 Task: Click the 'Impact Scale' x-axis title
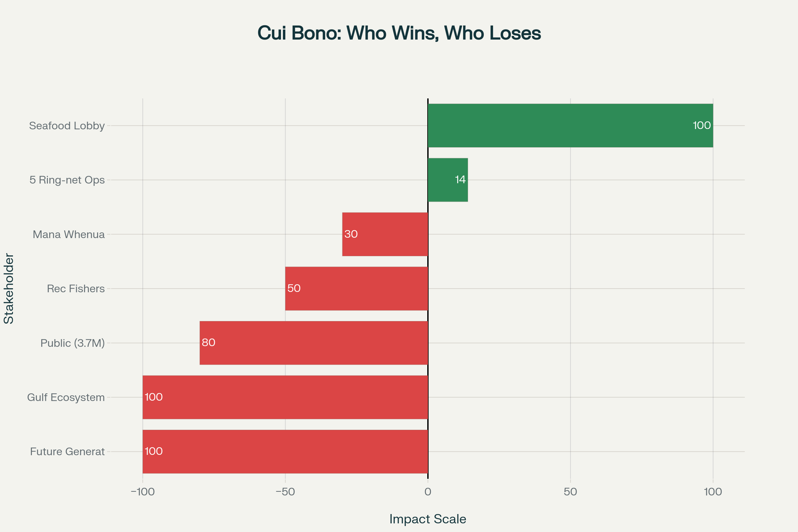[x=428, y=519]
